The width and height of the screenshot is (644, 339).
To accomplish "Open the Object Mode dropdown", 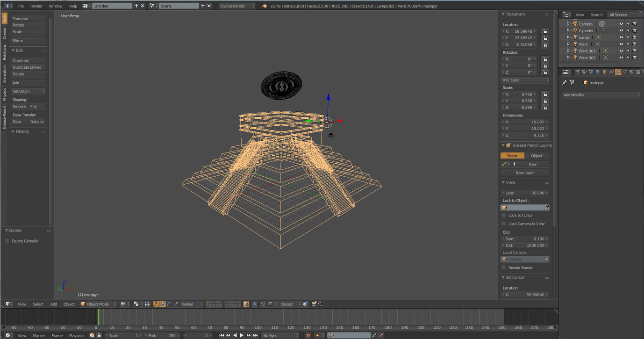I will click(x=98, y=304).
